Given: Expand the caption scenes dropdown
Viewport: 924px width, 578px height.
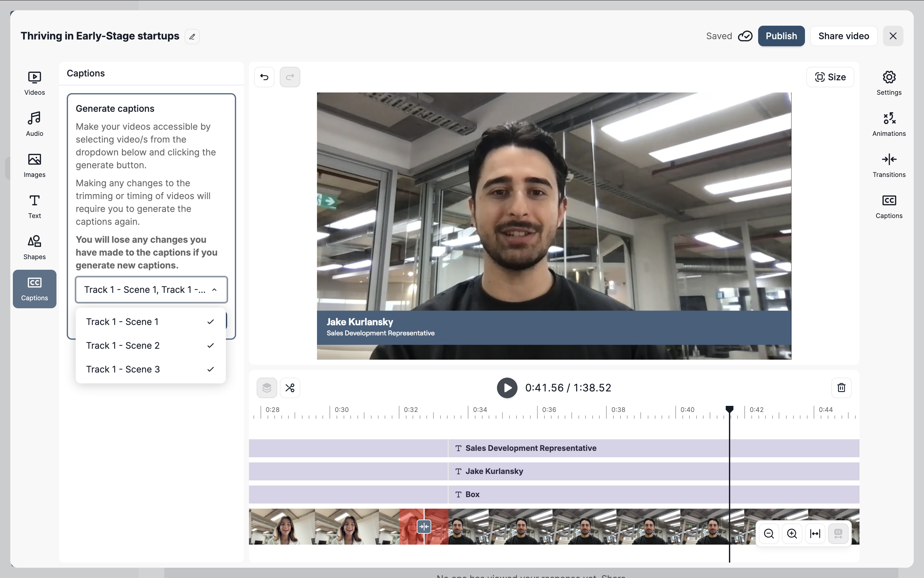Looking at the screenshot, I should coord(151,290).
